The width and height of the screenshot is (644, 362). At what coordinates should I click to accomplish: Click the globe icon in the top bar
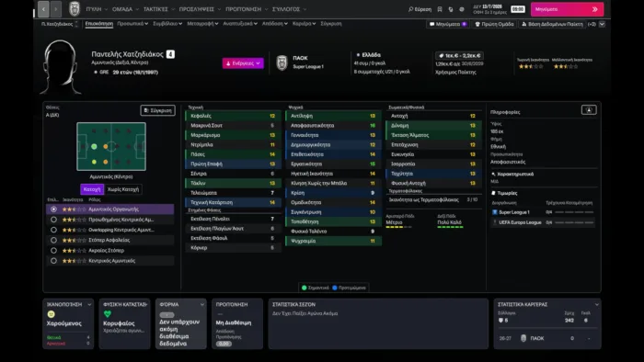[462, 9]
